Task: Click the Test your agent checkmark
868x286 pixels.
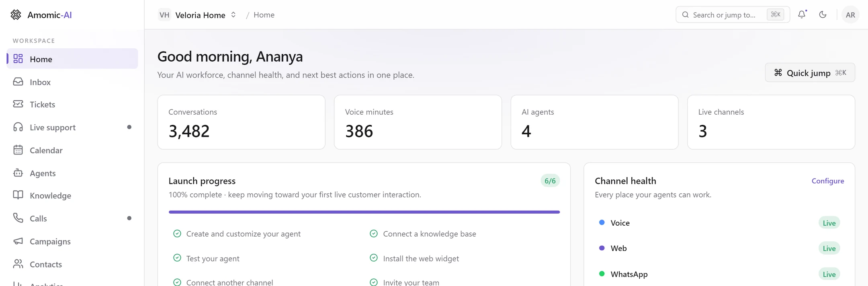Action: (x=177, y=258)
